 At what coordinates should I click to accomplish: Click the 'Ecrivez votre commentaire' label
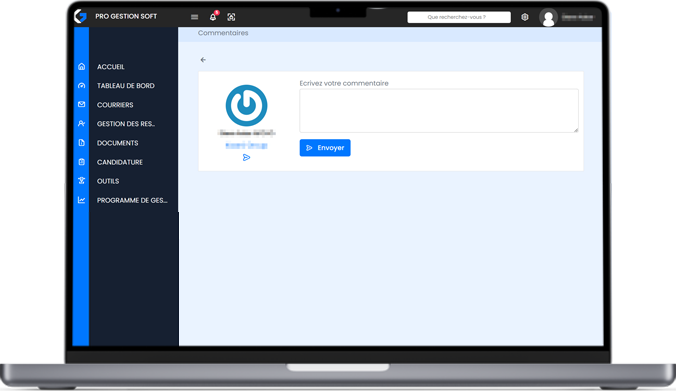pyautogui.click(x=344, y=83)
